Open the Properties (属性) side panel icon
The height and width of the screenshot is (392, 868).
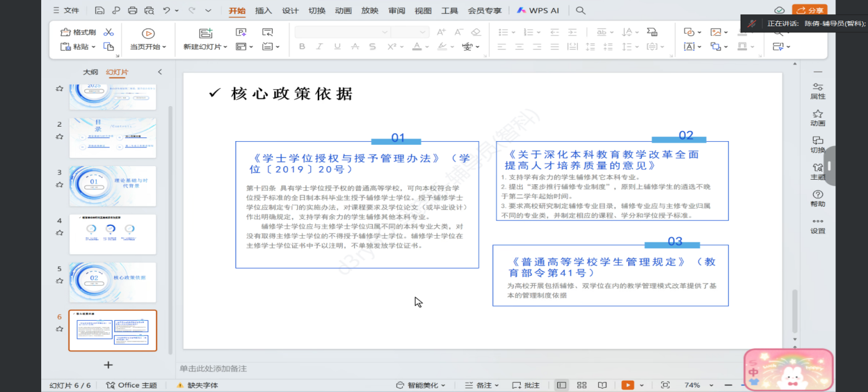(817, 91)
